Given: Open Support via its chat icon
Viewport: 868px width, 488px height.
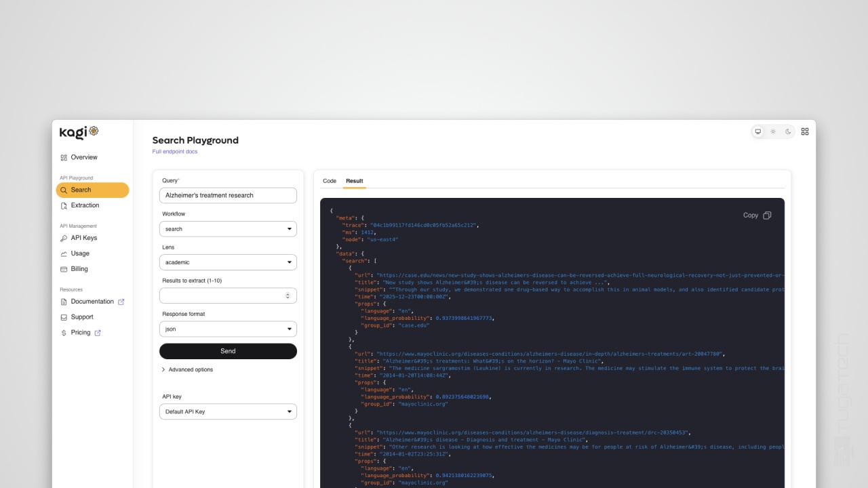Looking at the screenshot, I should click(64, 317).
